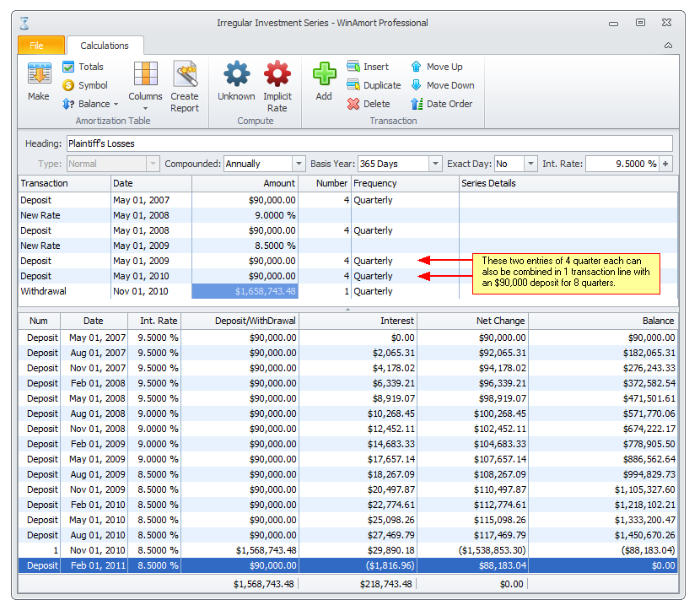Click the Symbol coin icon
The image size is (700, 616).
[68, 85]
